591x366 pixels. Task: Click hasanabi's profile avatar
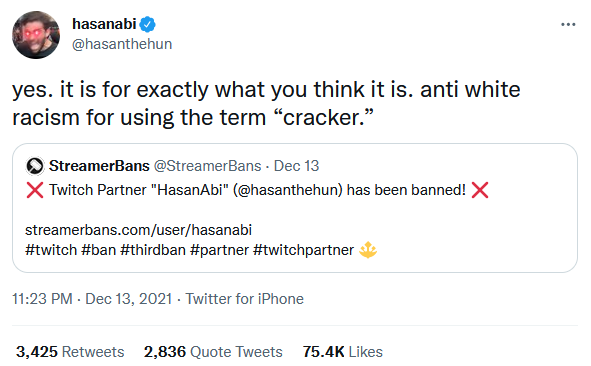pyautogui.click(x=36, y=34)
